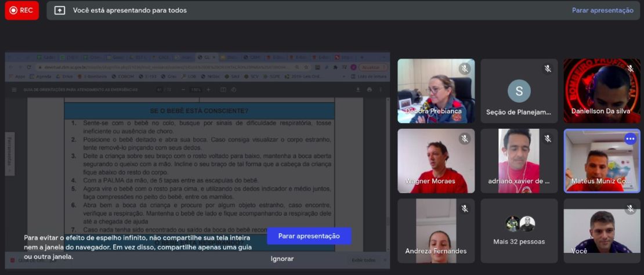Select Mateus Muniz's highlighted video tile
644x275 pixels.
click(x=602, y=161)
